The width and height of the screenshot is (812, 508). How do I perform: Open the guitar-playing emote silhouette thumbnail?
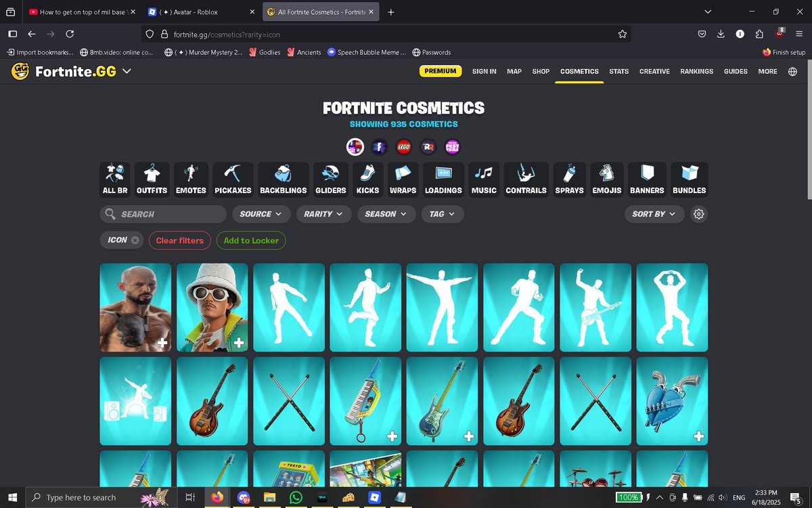(595, 308)
